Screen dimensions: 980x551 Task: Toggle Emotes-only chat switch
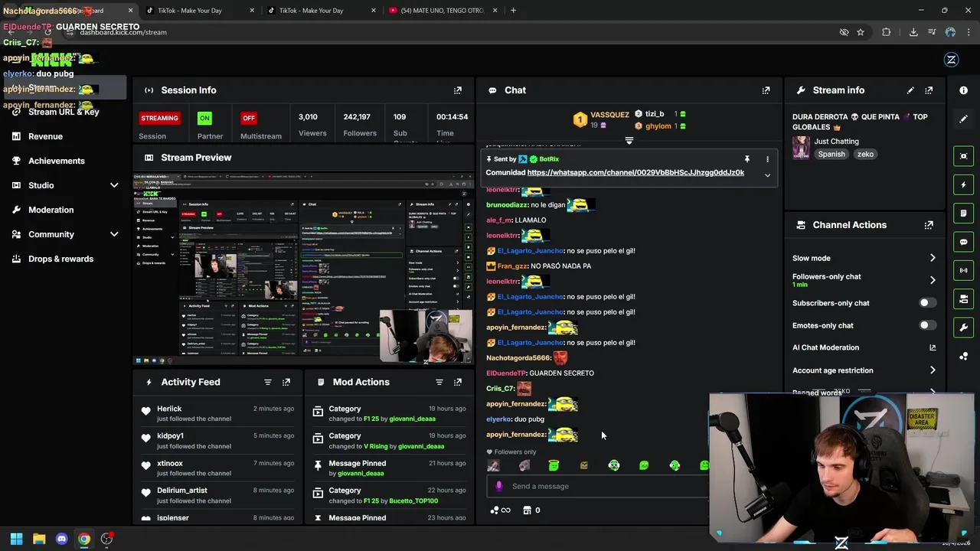pos(926,325)
